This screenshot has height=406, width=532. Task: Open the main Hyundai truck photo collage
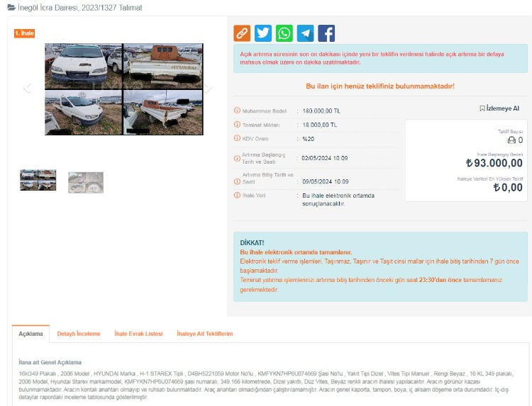coord(124,89)
